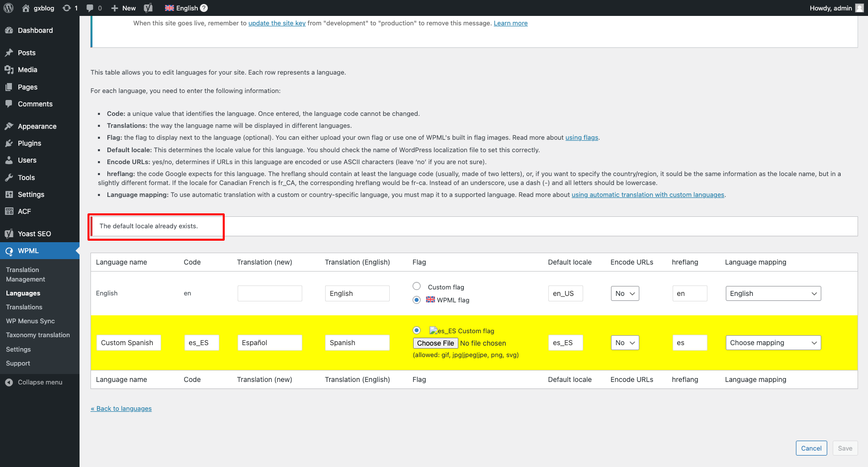868x467 pixels.
Task: Click the Custom Spanish hreflang field
Action: tap(690, 343)
